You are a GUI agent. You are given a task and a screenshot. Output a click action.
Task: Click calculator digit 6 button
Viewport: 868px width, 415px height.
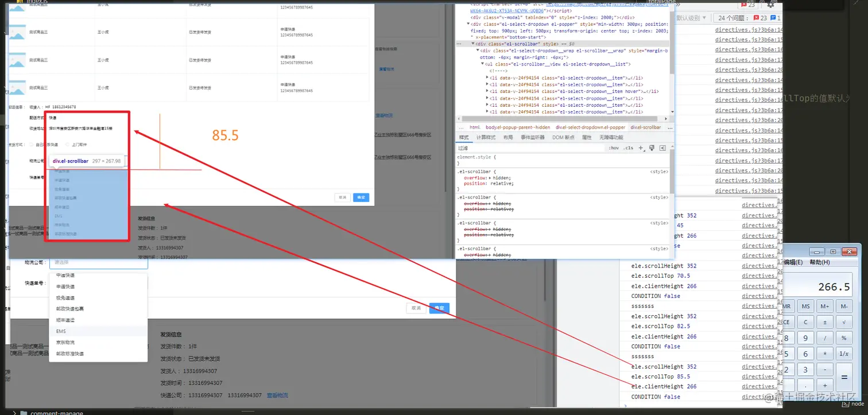coord(806,354)
